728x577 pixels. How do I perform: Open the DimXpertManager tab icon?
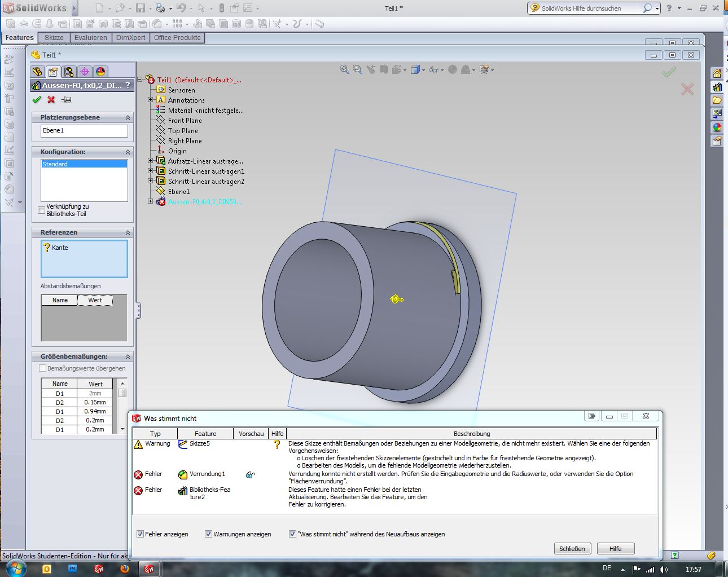point(85,72)
